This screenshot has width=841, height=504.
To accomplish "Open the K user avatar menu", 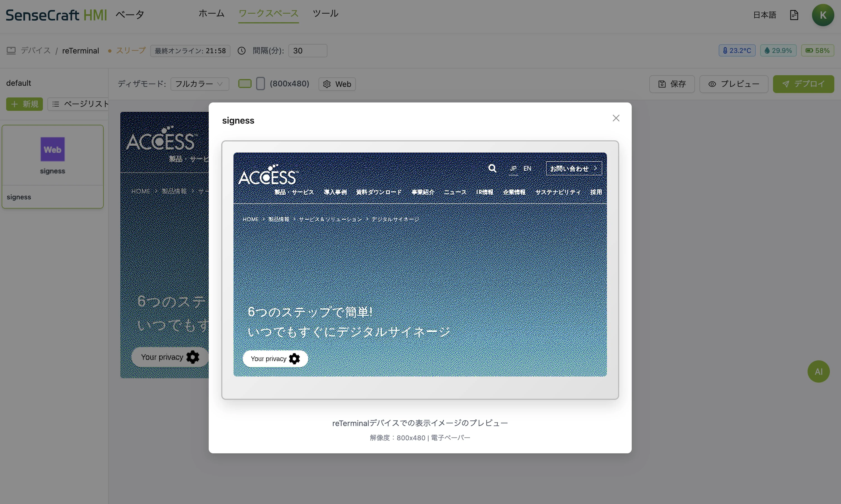I will tap(823, 15).
